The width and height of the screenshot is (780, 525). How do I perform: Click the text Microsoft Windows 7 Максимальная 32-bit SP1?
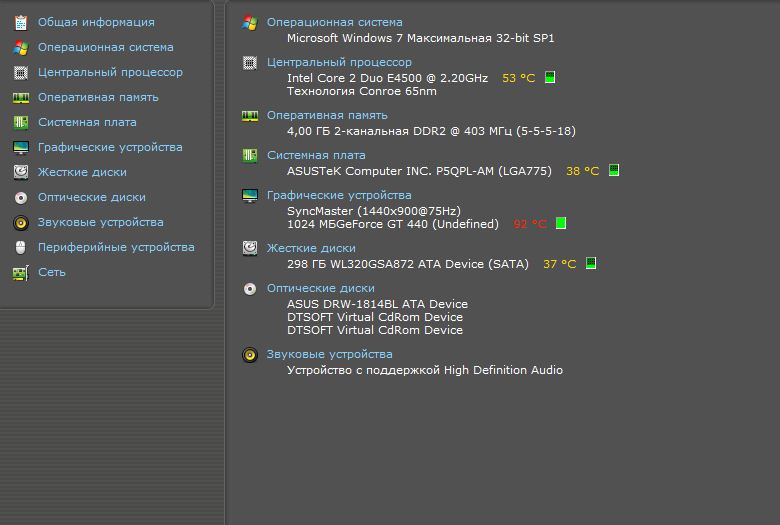pos(420,38)
